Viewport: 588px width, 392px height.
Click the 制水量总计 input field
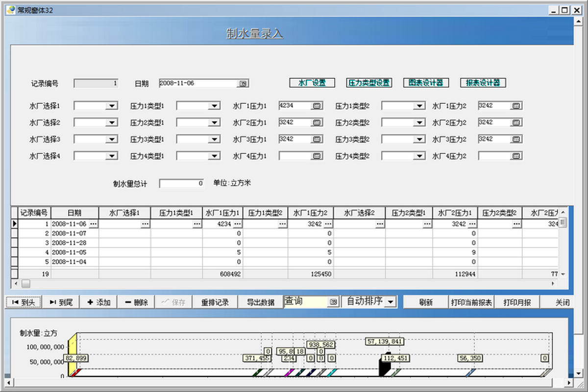point(182,183)
